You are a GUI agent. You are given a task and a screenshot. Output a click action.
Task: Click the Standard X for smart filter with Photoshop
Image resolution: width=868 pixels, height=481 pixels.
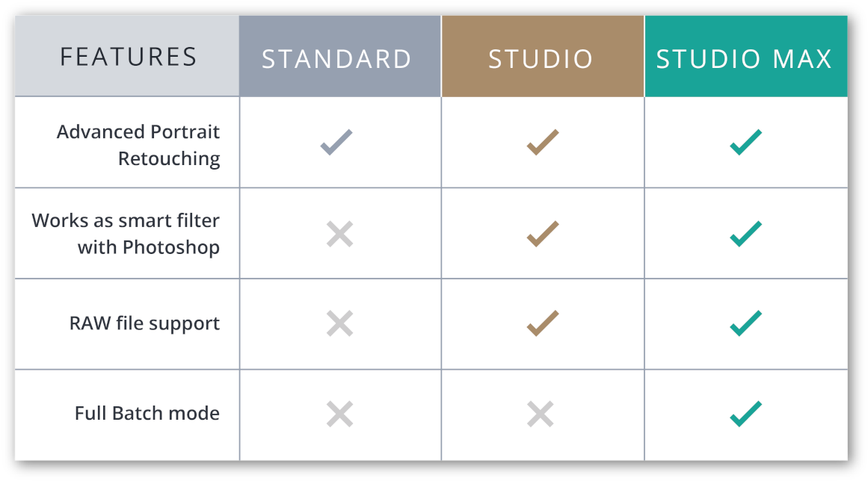(x=340, y=234)
